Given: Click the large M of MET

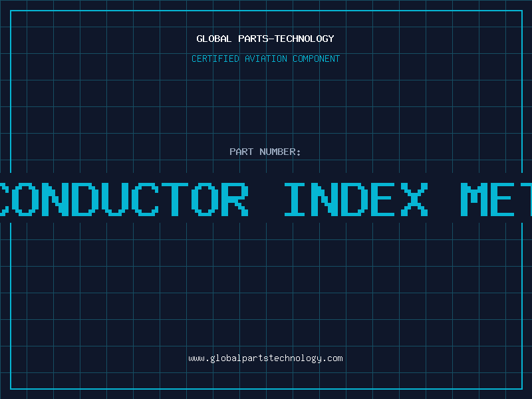Looking at the screenshot, I should click(x=473, y=199).
